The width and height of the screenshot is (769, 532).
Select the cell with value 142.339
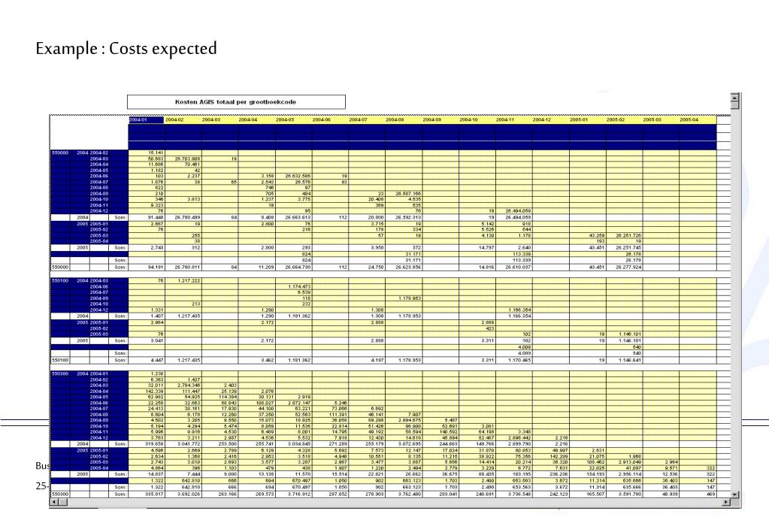tap(147, 391)
